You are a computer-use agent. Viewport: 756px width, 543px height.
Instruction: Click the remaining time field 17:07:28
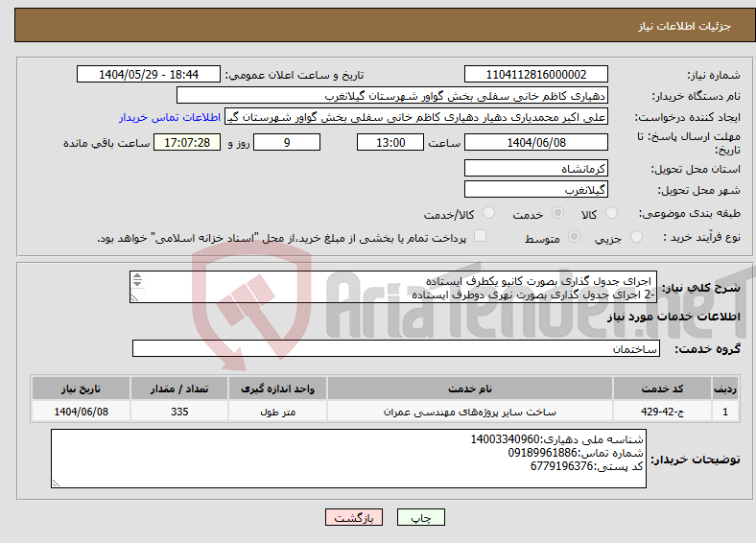coord(187,142)
